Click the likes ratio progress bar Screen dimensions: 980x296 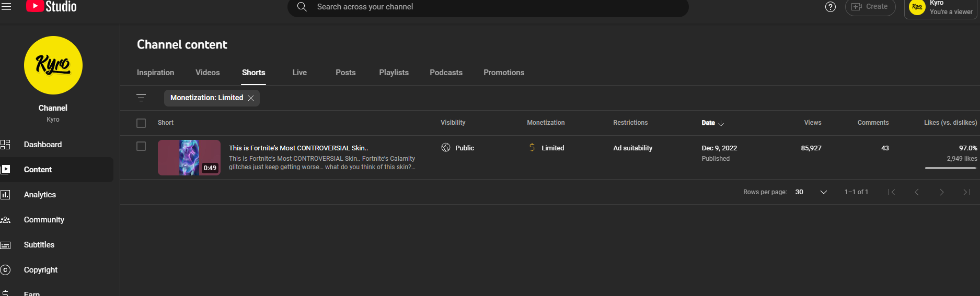950,168
